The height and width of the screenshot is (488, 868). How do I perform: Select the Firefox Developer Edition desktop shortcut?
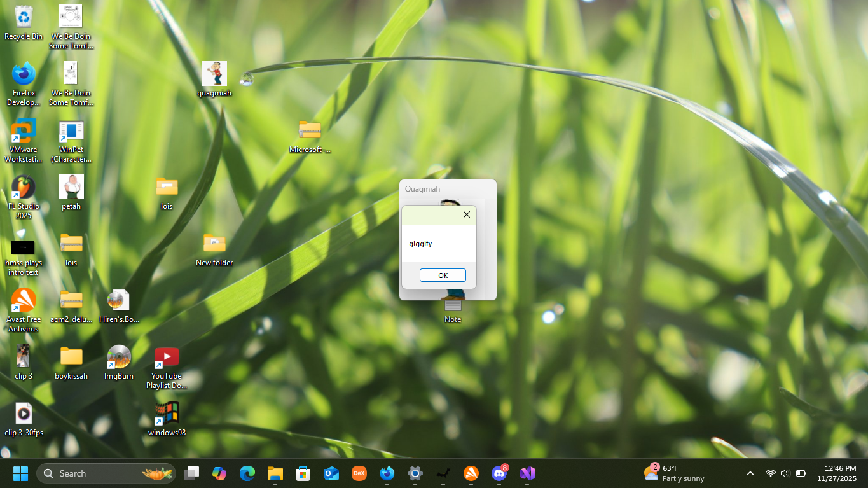[x=24, y=84]
